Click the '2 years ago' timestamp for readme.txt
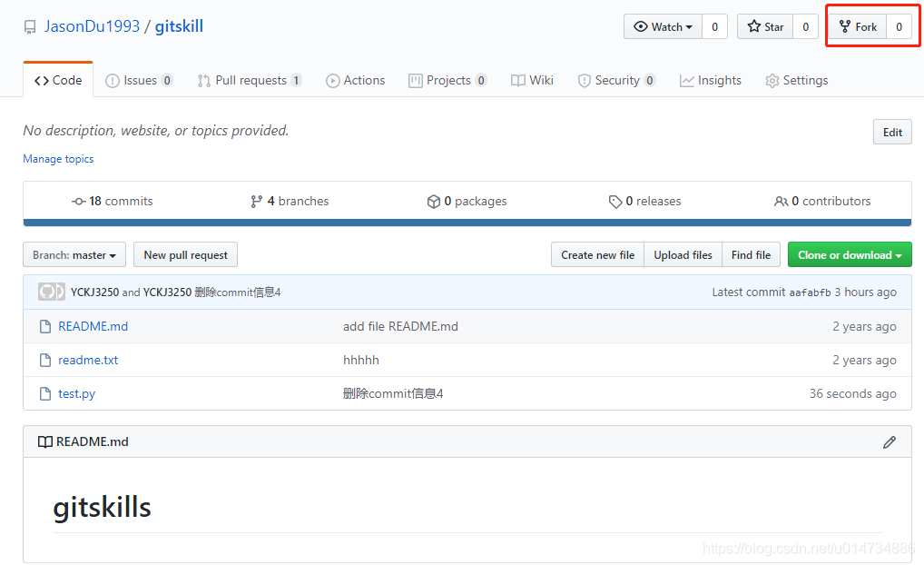Image resolution: width=924 pixels, height=565 pixels. click(864, 360)
